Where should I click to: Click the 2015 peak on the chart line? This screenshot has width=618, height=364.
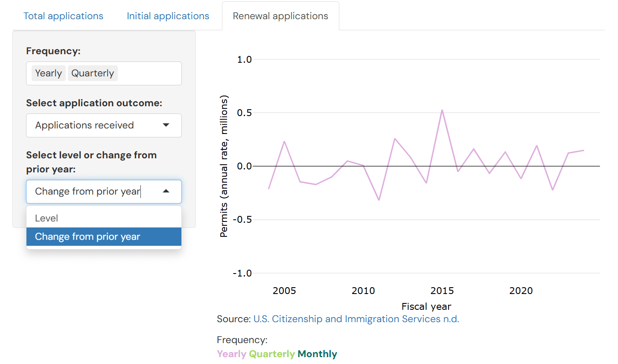pyautogui.click(x=442, y=110)
